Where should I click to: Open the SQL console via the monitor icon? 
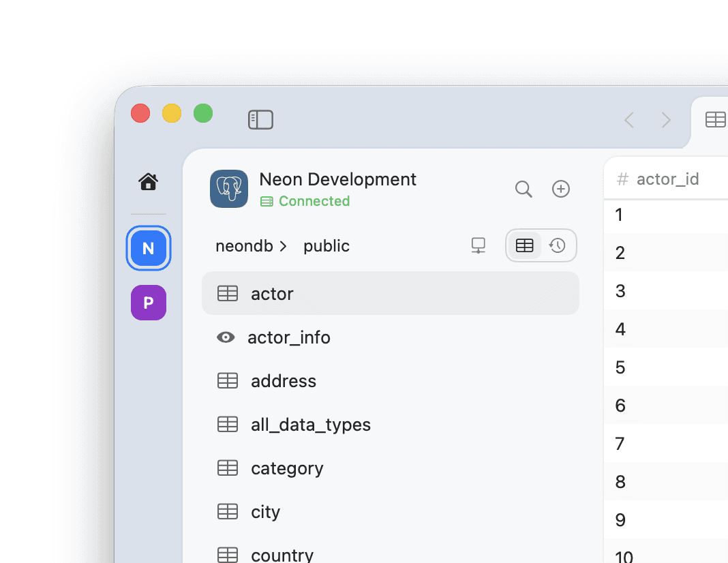(x=479, y=245)
